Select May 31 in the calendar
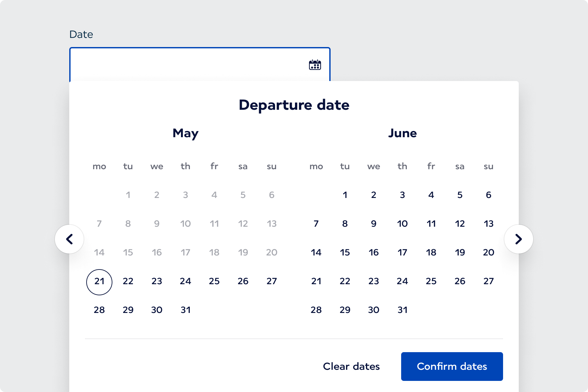 [x=186, y=310]
